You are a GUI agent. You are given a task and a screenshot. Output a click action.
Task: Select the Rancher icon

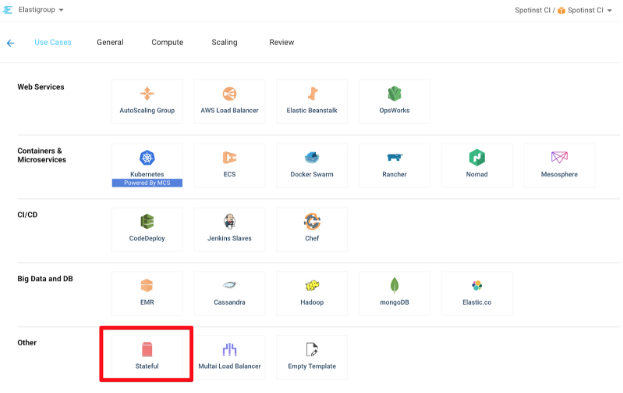coord(395,158)
